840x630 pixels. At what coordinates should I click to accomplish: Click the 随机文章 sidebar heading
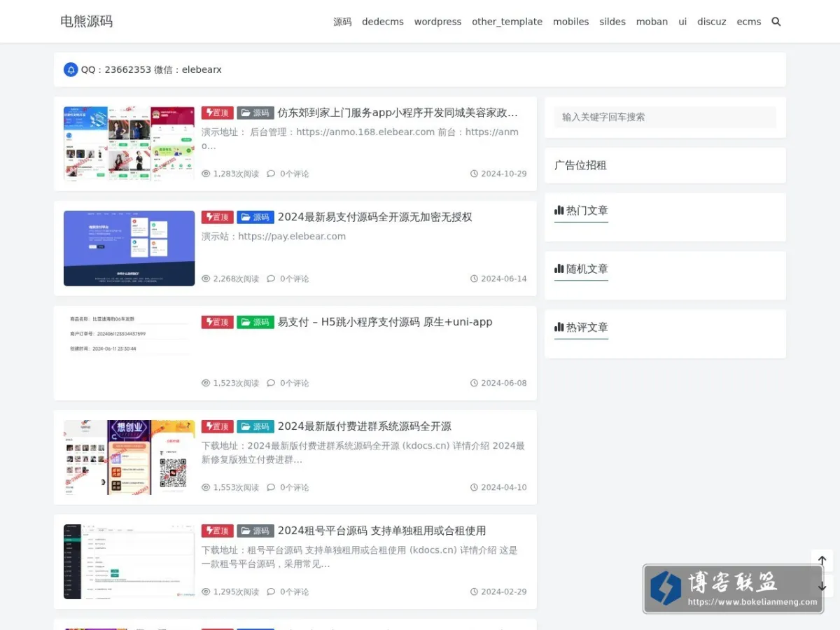tap(587, 269)
